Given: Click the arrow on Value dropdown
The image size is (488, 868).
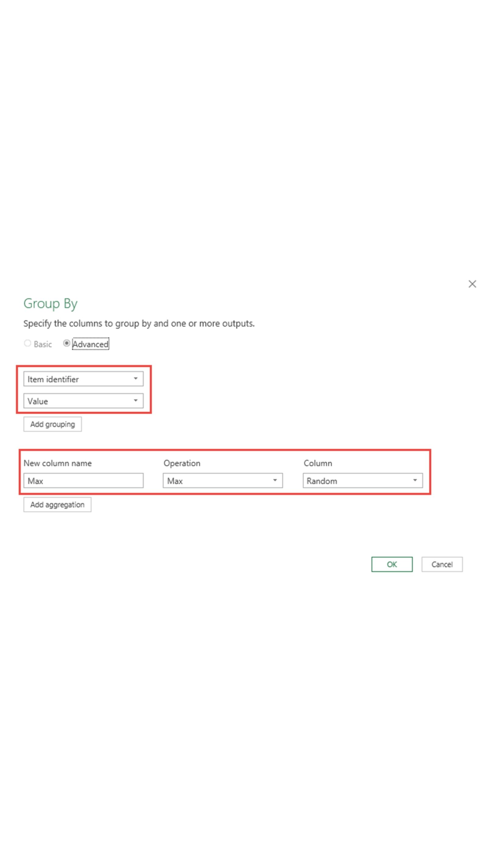Looking at the screenshot, I should tap(135, 401).
